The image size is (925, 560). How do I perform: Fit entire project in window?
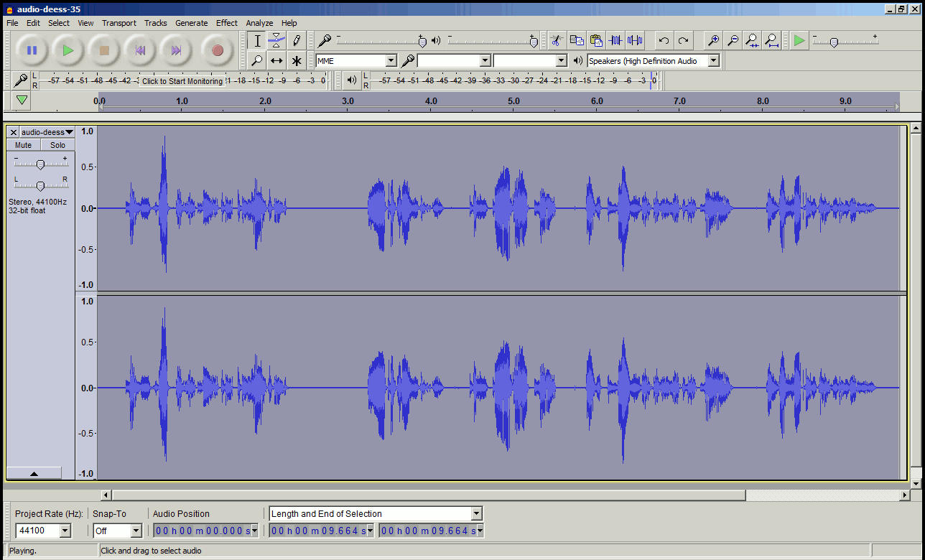(771, 41)
